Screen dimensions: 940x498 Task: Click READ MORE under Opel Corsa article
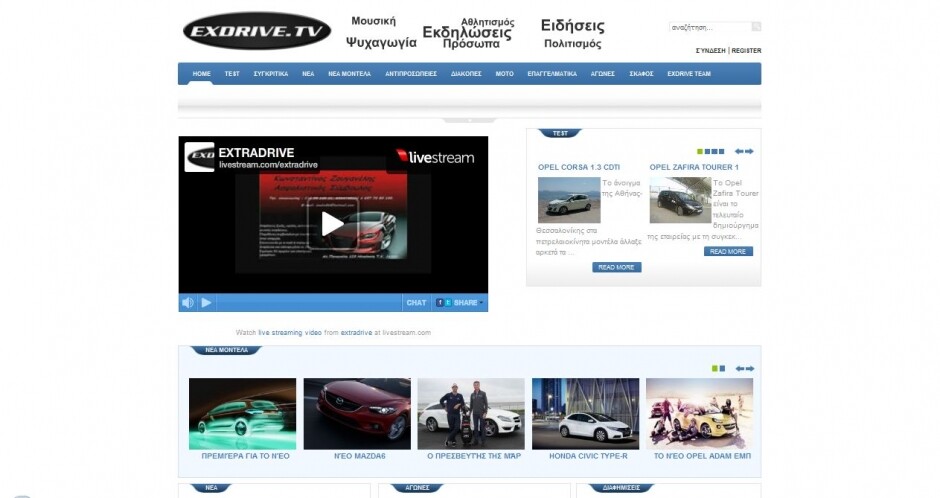coord(616,267)
